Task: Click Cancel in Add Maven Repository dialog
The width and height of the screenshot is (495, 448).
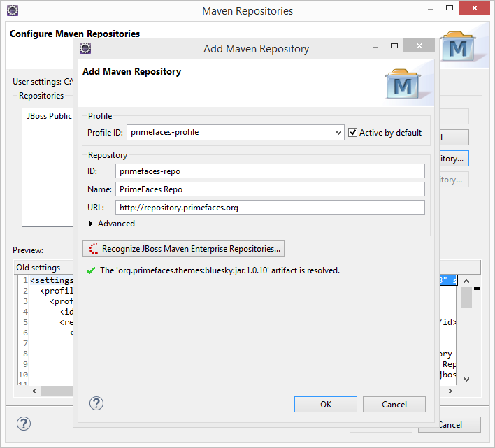Action: (394, 405)
